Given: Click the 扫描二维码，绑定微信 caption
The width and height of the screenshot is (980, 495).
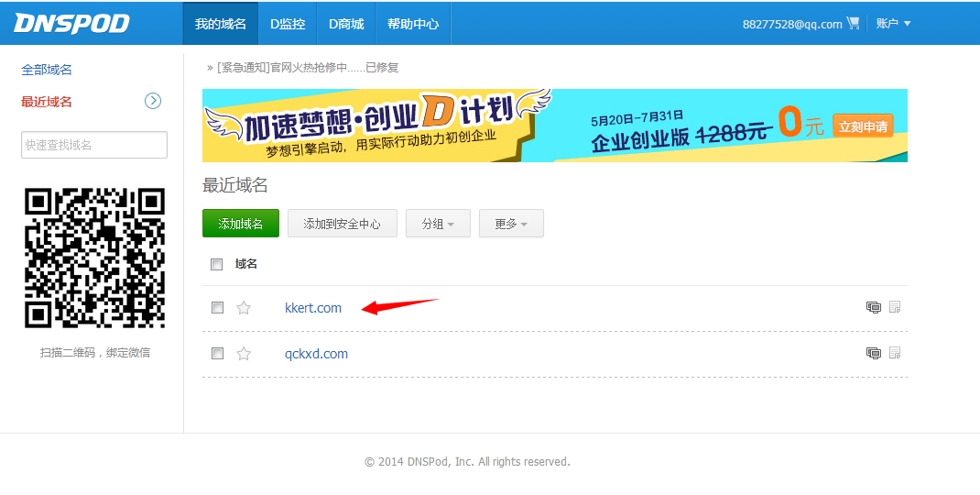Looking at the screenshot, I should 95,353.
